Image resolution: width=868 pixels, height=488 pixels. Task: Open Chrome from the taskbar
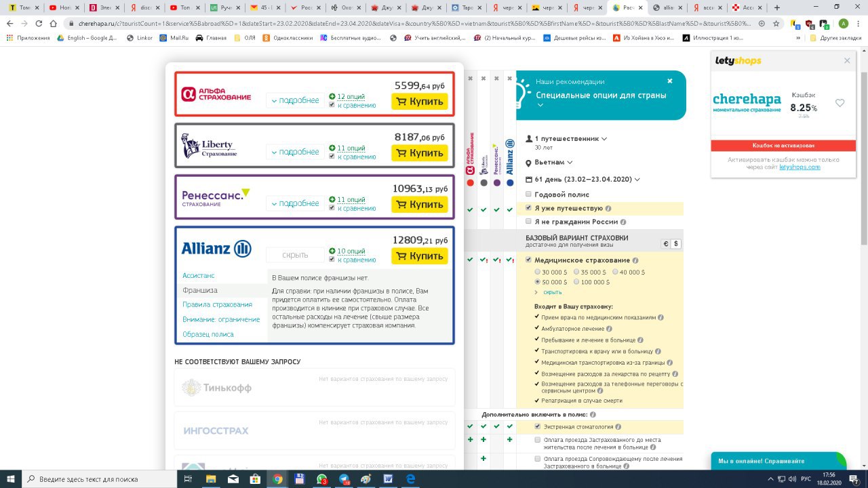pos(277,479)
